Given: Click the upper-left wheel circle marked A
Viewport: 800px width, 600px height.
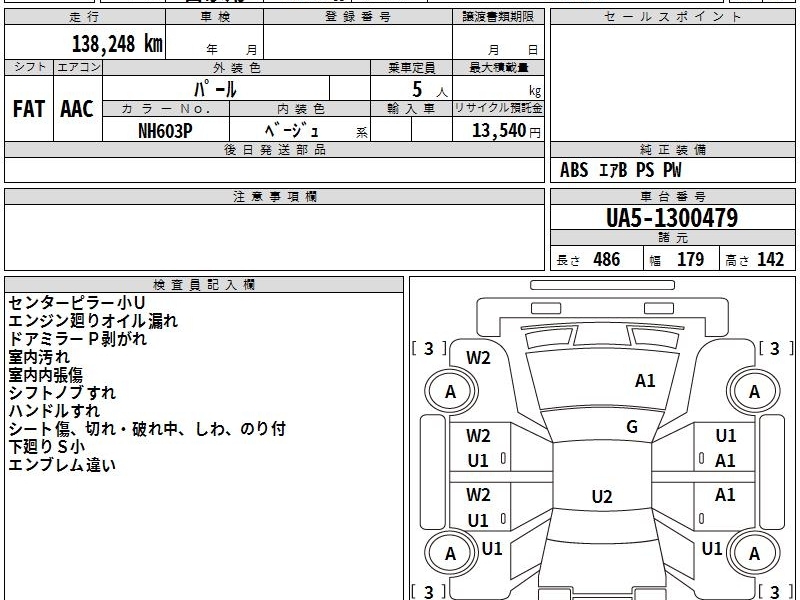Looking at the screenshot, I should (451, 391).
